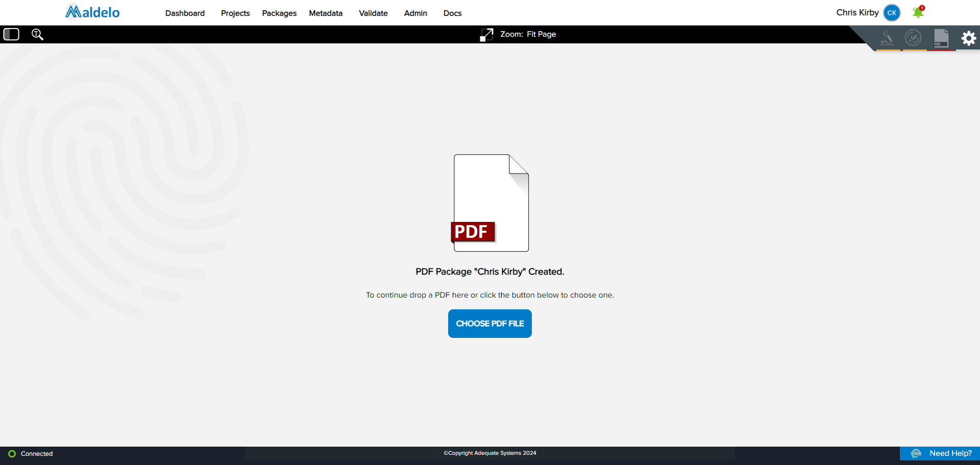This screenshot has height=465, width=980.
Task: Open the notification bell
Action: (x=918, y=12)
